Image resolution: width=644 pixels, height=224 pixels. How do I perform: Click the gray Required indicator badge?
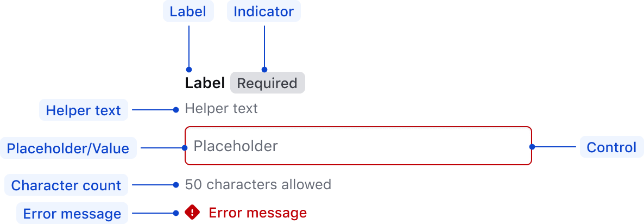pyautogui.click(x=268, y=83)
